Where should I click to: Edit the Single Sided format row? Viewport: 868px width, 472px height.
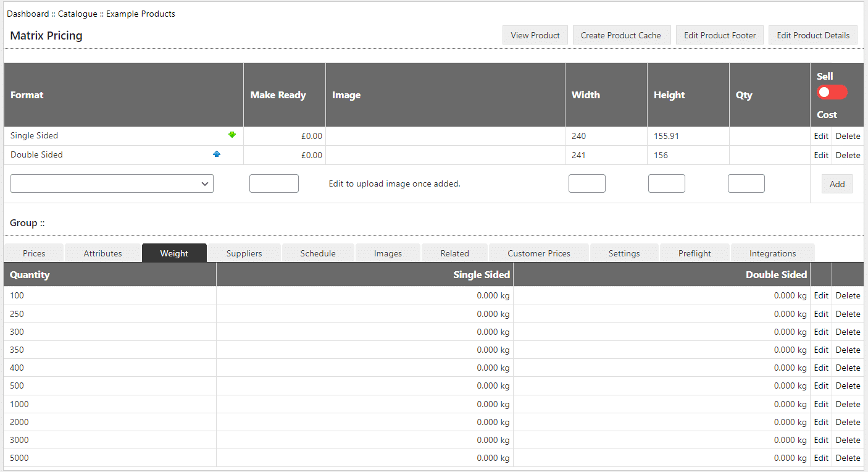click(820, 137)
